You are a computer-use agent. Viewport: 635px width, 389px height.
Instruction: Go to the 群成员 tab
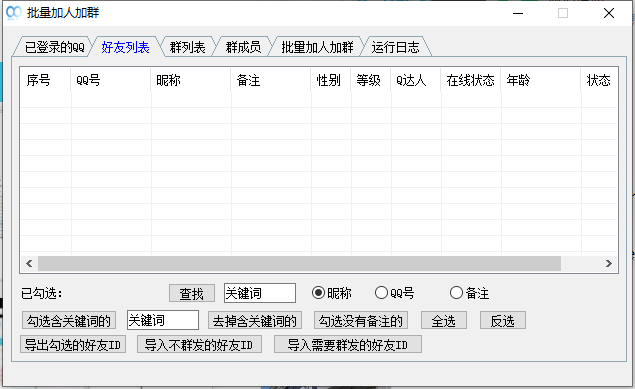click(x=243, y=47)
